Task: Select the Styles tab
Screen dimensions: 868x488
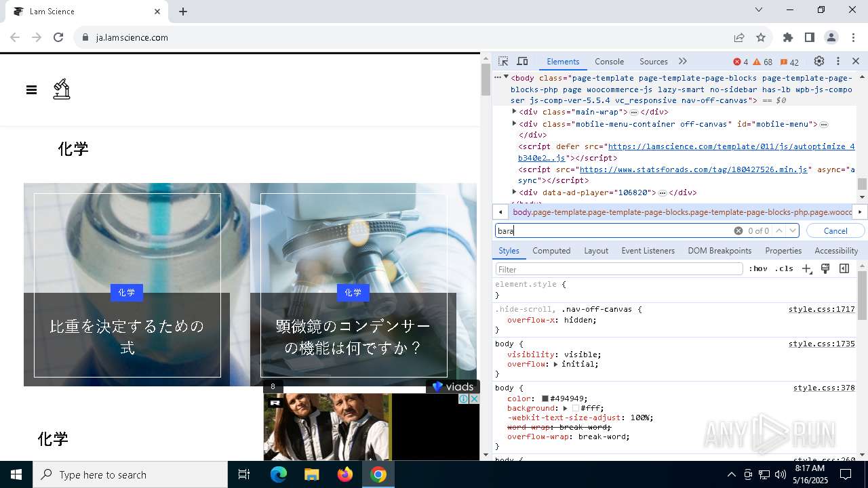Action: pos(509,251)
